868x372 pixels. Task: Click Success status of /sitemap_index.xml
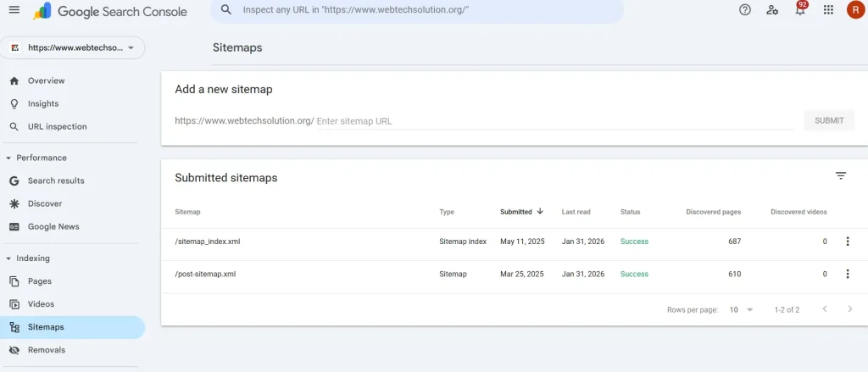point(634,242)
